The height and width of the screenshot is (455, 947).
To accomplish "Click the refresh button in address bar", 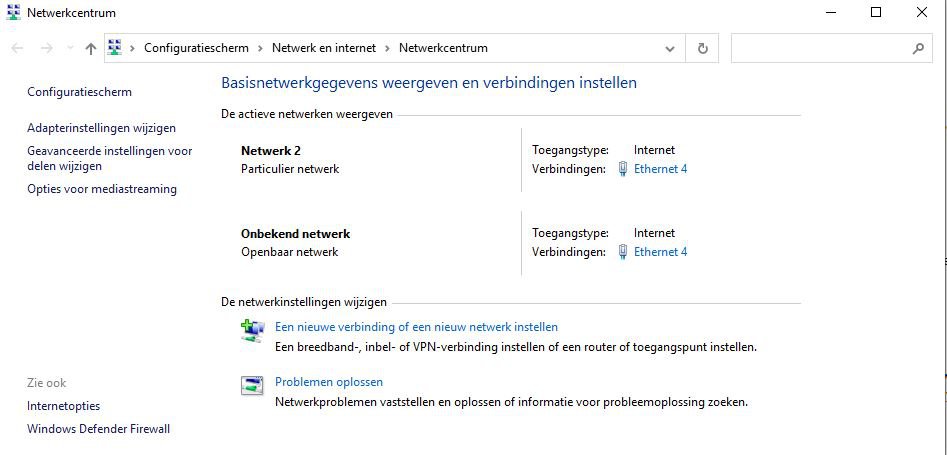I will [x=702, y=48].
